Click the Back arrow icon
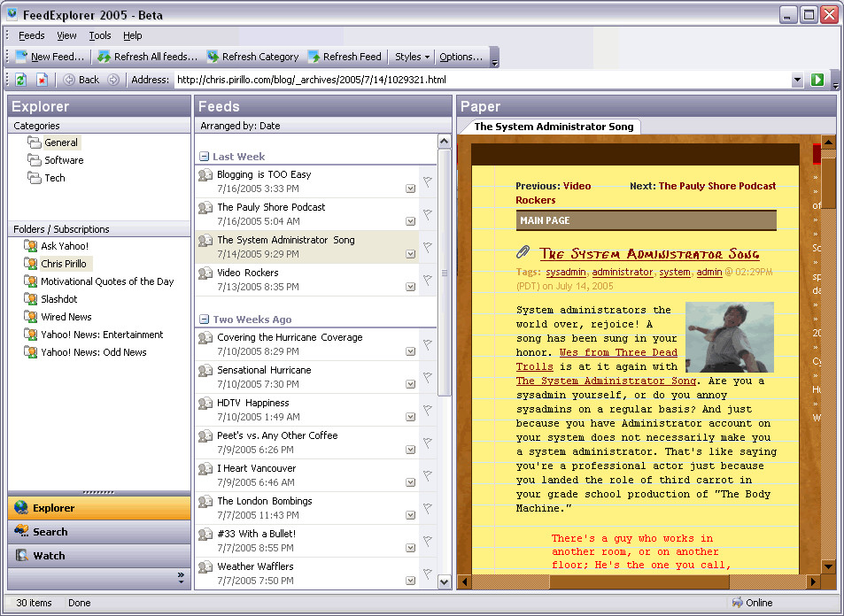Viewport: 844px width, 616px height. 69,80
